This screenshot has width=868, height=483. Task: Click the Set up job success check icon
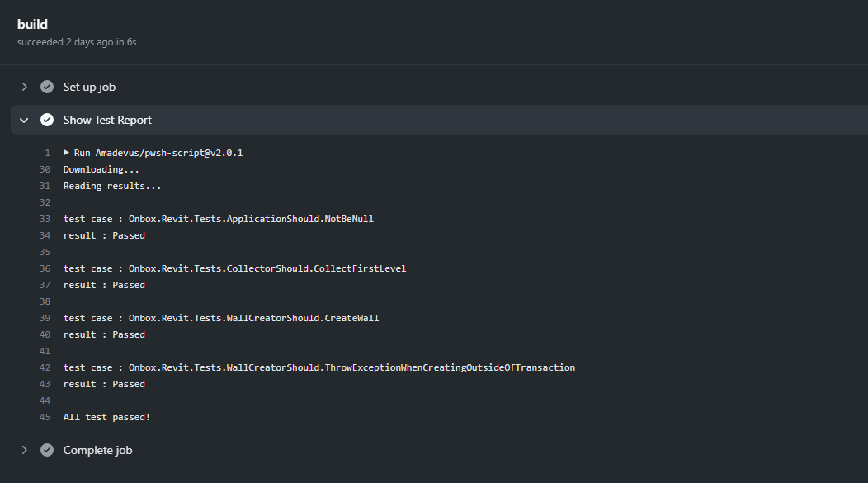47,87
